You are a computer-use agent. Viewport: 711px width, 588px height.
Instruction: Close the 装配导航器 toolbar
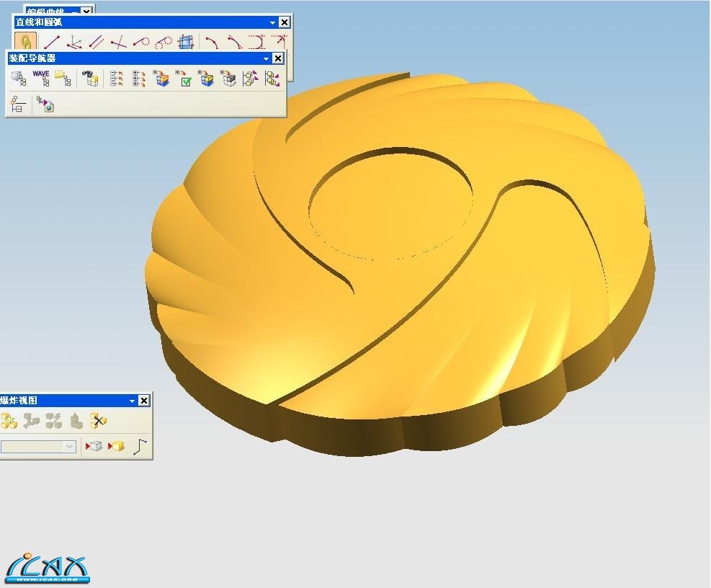coord(277,58)
